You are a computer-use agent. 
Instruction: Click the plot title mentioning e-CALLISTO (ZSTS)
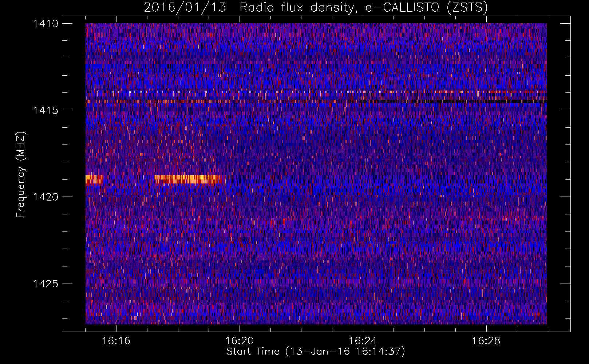pos(315,8)
